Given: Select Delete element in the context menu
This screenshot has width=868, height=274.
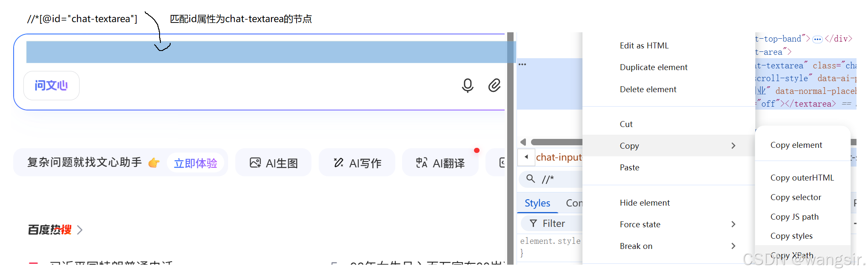Looking at the screenshot, I should [648, 89].
